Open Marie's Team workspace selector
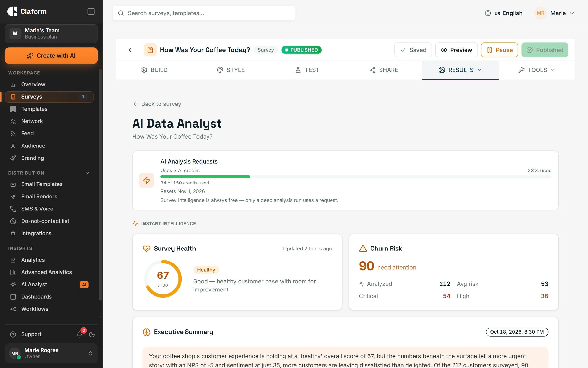588x368 pixels. tap(51, 34)
